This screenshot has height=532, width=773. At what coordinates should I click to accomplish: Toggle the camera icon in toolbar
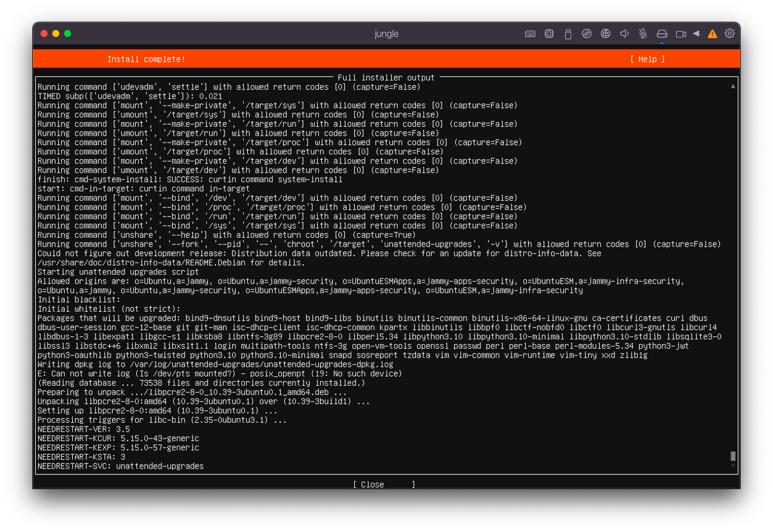pyautogui.click(x=681, y=34)
